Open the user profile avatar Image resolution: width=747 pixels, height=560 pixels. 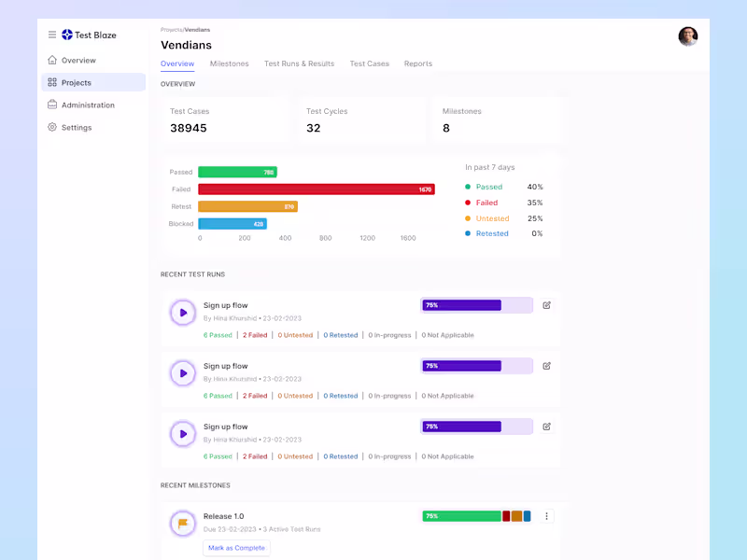pos(688,36)
